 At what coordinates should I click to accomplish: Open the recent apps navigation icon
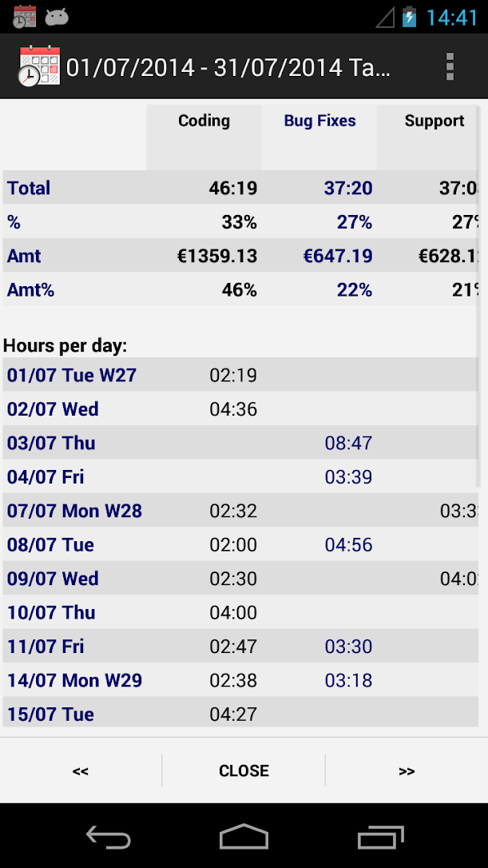click(381, 836)
